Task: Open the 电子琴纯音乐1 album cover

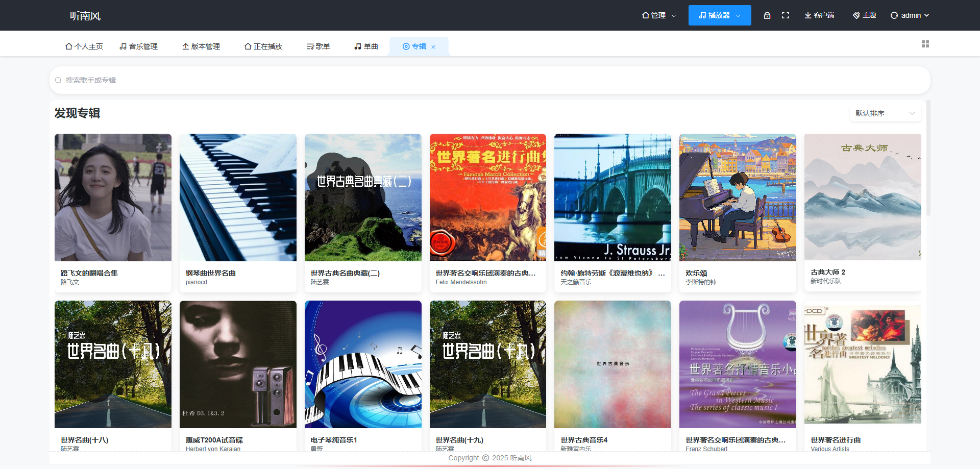Action: tap(363, 364)
